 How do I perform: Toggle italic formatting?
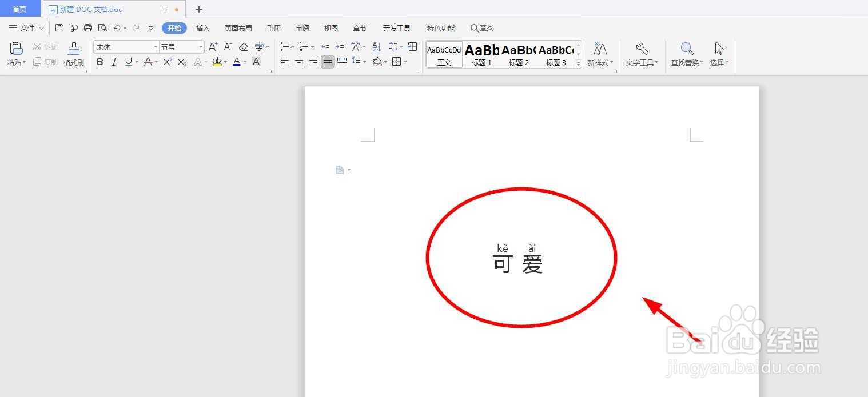(114, 62)
